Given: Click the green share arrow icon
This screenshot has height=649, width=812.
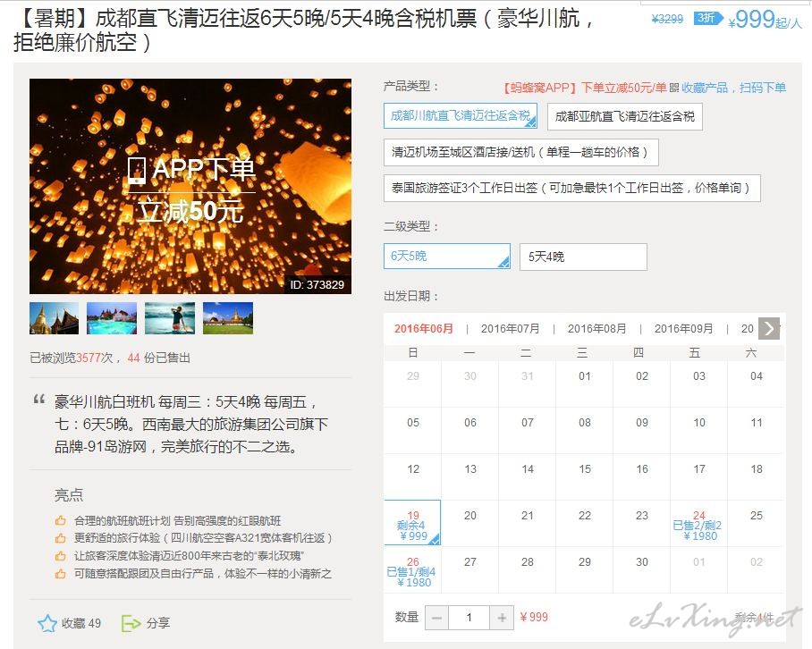Looking at the screenshot, I should pos(131,623).
